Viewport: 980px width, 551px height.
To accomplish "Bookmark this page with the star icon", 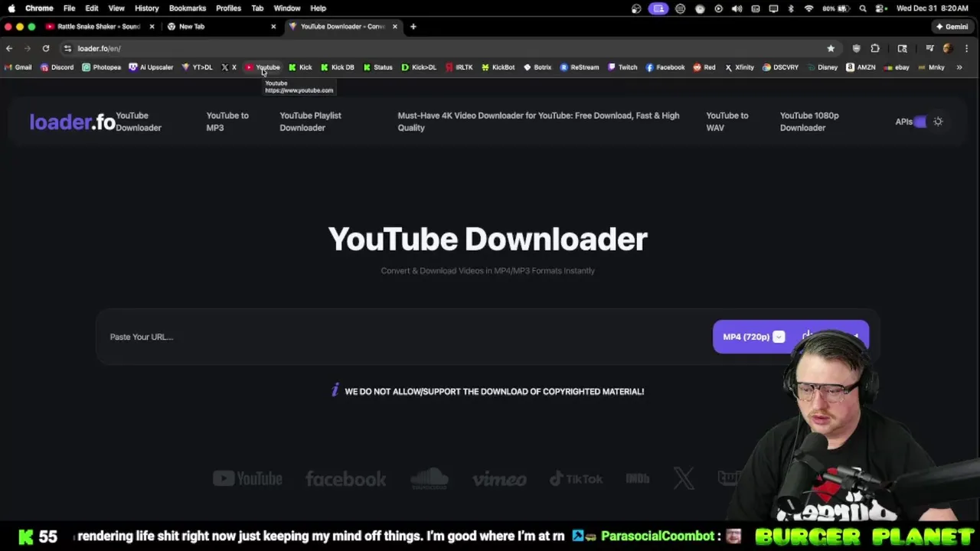I will (831, 48).
